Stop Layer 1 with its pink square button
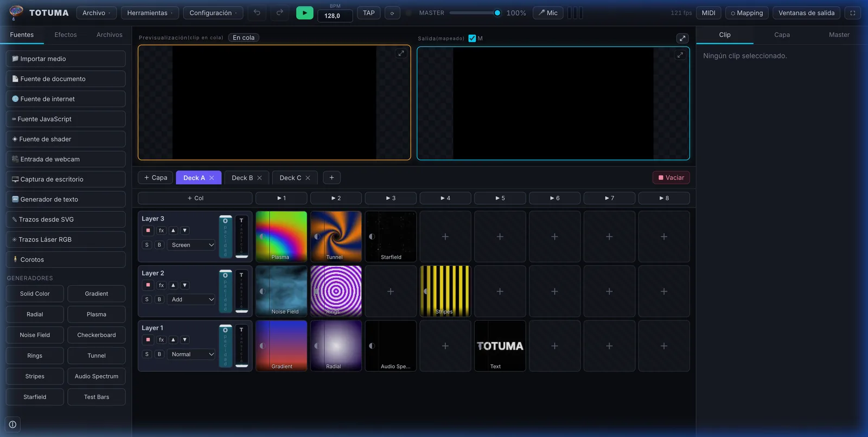The height and width of the screenshot is (437, 868). click(x=148, y=340)
